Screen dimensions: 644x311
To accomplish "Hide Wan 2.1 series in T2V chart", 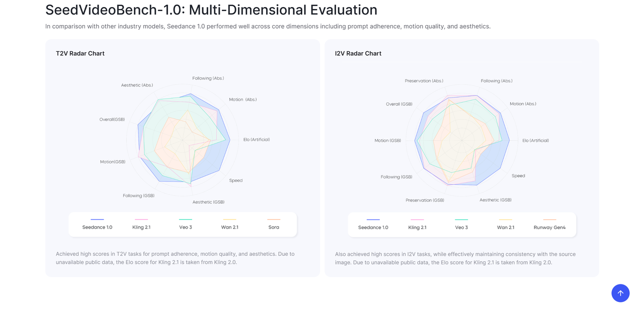I will coord(229,227).
